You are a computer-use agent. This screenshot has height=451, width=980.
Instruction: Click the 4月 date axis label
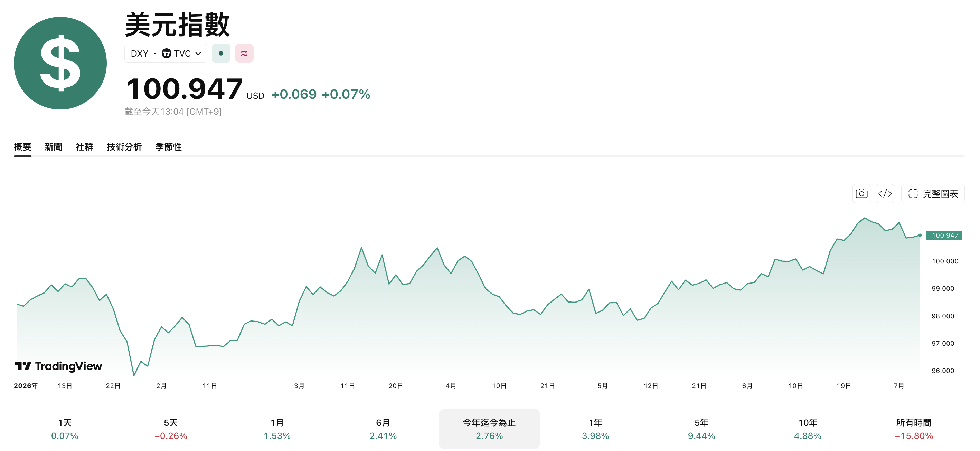[x=451, y=386]
